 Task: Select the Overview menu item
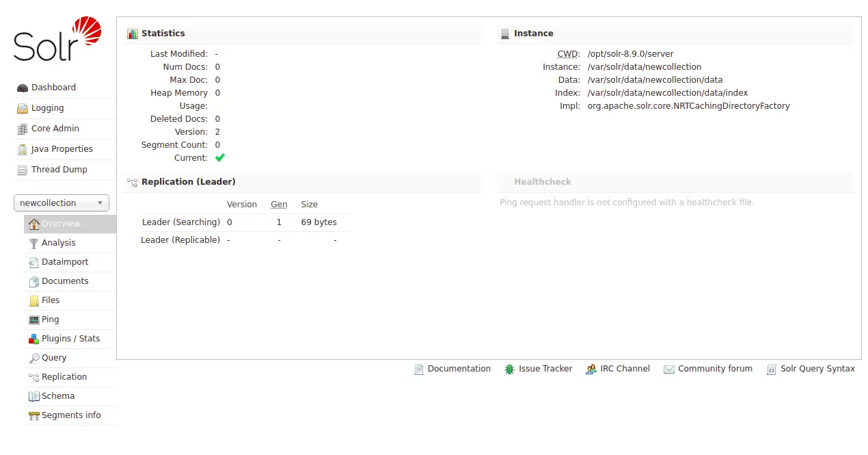70,224
